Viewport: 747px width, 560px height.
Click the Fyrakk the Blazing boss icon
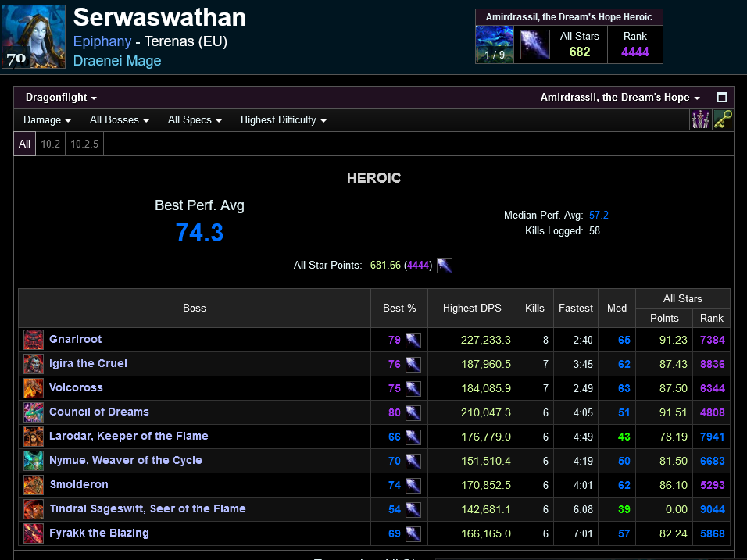coord(34,533)
